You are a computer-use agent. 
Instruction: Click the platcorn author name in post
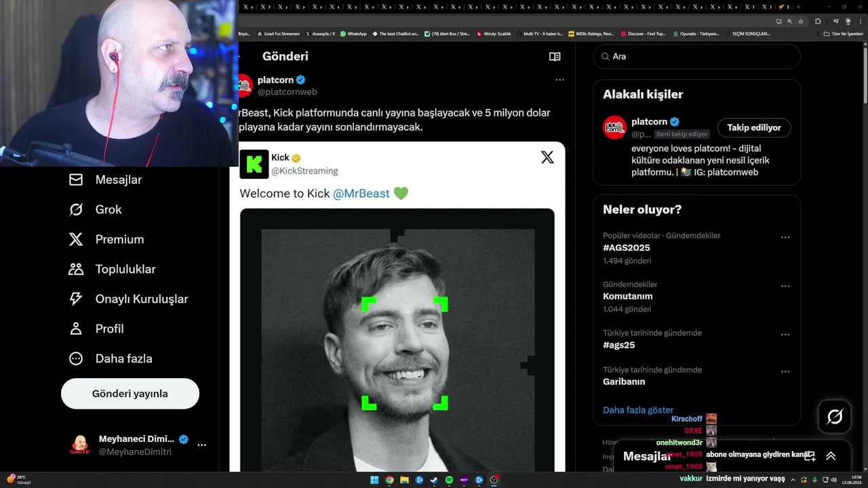[x=275, y=80]
